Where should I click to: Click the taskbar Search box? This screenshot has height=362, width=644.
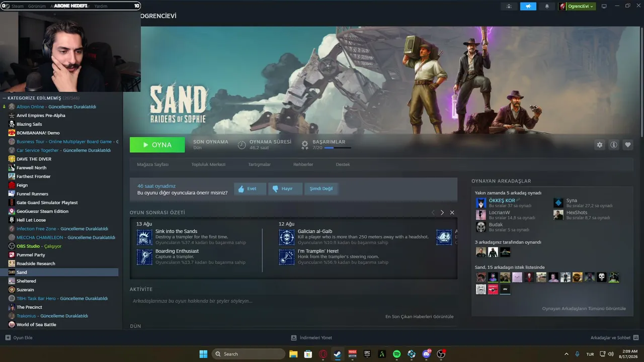(x=249, y=354)
